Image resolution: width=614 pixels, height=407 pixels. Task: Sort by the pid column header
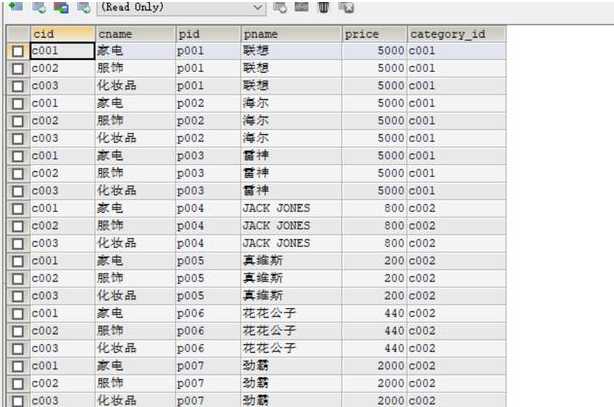point(208,34)
